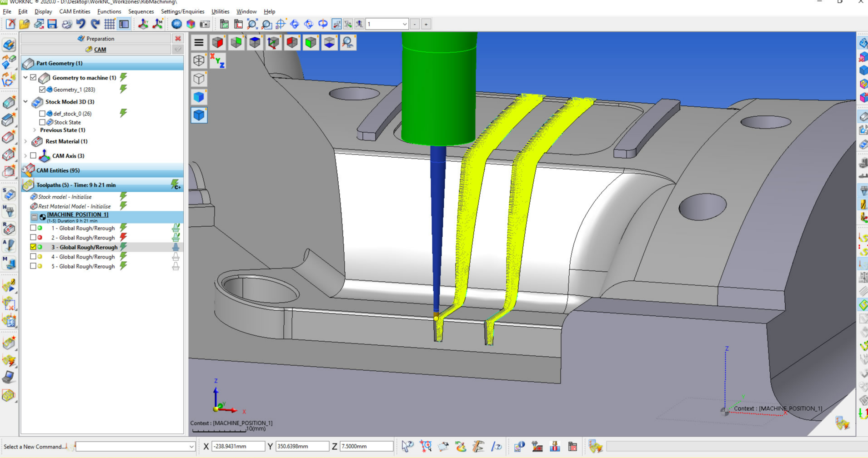The image size is (868, 458).
Task: Toggle the grid display icon
Action: pos(110,24)
